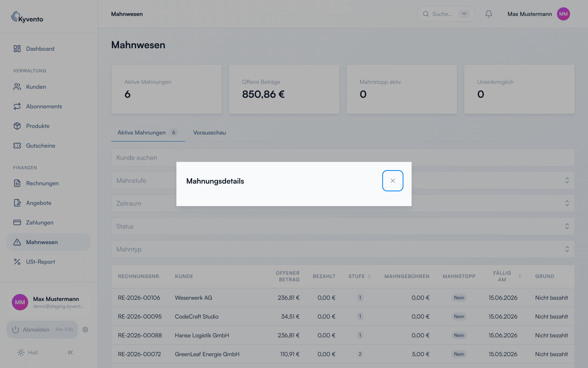The image size is (588, 368).
Task: Click customer Hanse Logistik GmbH
Action: point(202,335)
